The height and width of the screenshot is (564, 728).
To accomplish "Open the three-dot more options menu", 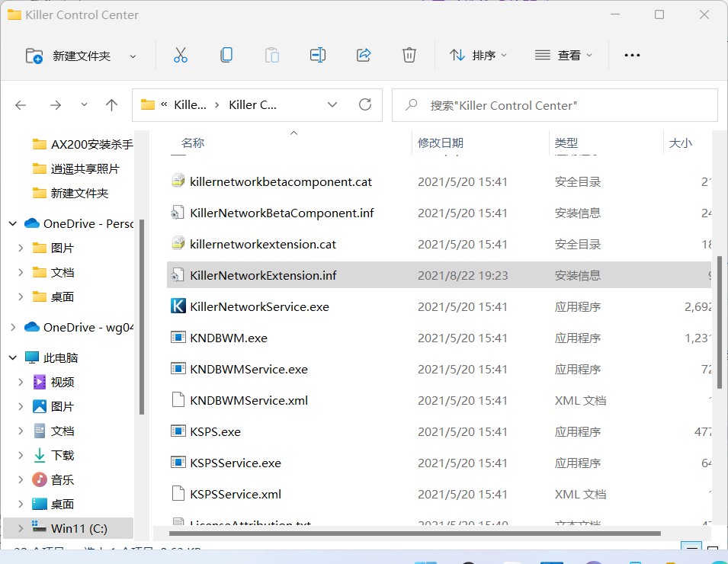I will 632,55.
